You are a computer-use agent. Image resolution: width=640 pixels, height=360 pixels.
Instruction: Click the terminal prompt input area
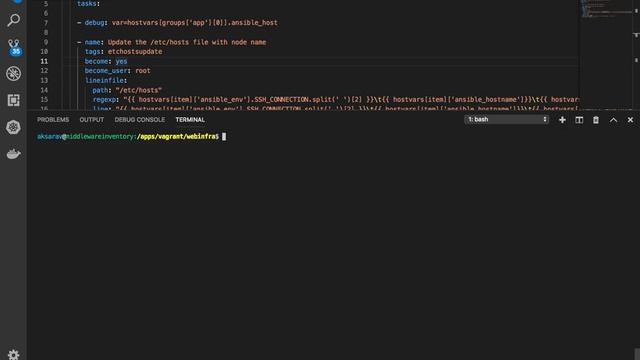pyautogui.click(x=224, y=137)
